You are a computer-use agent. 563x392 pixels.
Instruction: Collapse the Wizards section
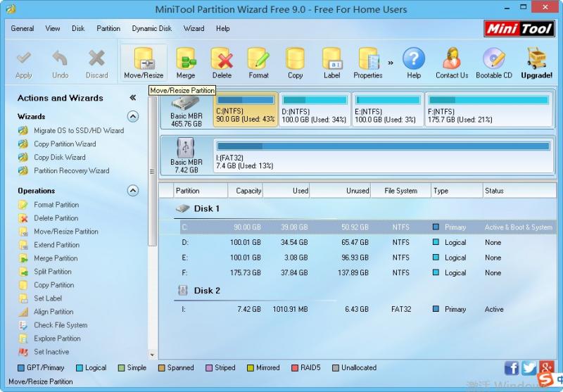click(x=133, y=116)
